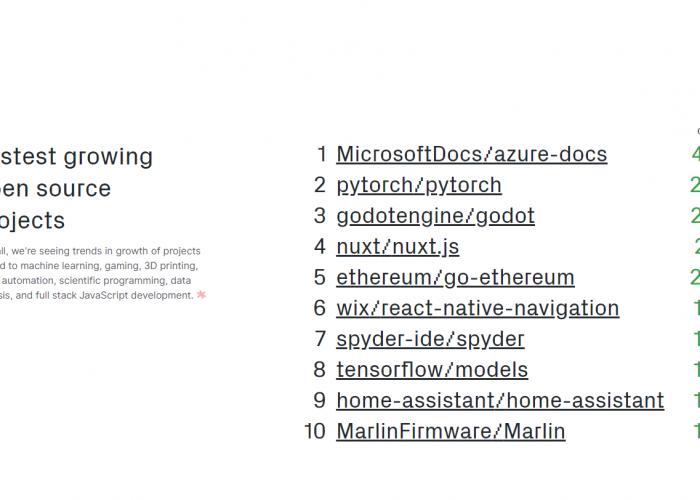This screenshot has width=700, height=500.
Task: Visit the tensorflow/models repository link
Action: tap(432, 370)
